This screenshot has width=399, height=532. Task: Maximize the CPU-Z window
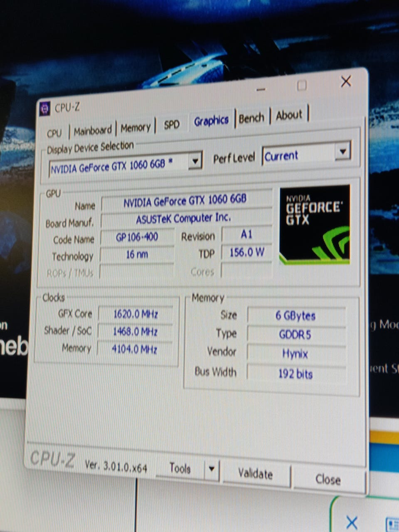coord(302,85)
